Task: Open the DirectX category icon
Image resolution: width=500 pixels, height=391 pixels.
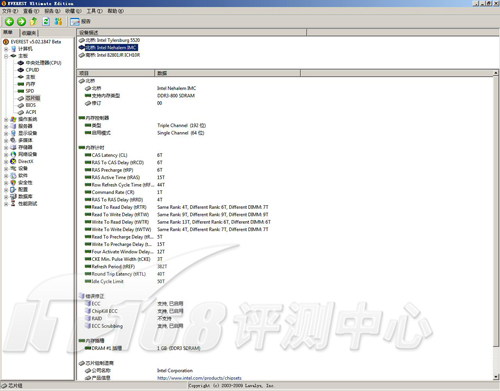Action: tap(13, 161)
